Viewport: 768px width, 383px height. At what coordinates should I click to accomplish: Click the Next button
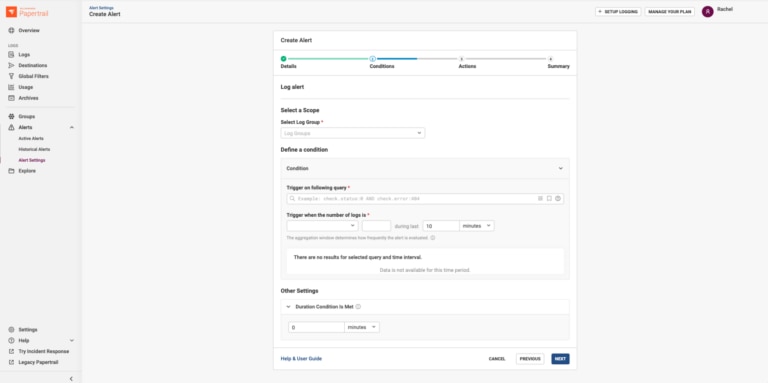[560, 359]
